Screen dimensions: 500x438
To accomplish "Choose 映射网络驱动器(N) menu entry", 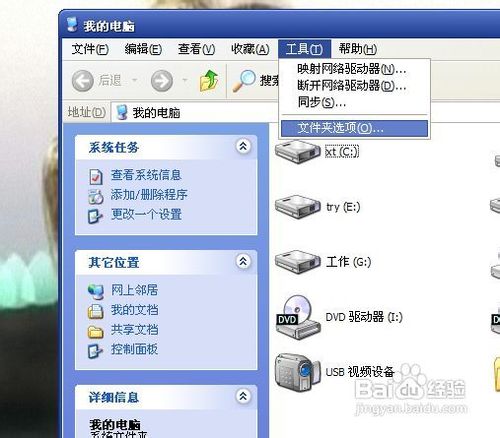I will 352,69.
